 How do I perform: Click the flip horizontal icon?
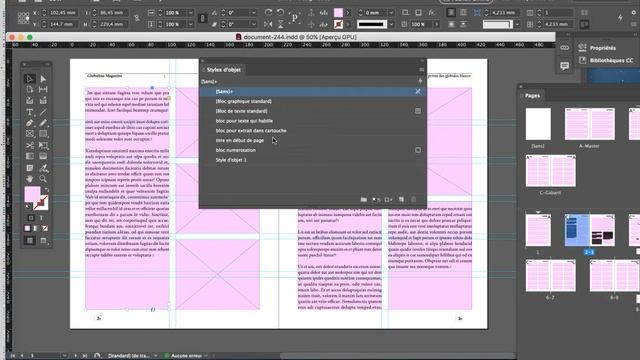click(268, 24)
